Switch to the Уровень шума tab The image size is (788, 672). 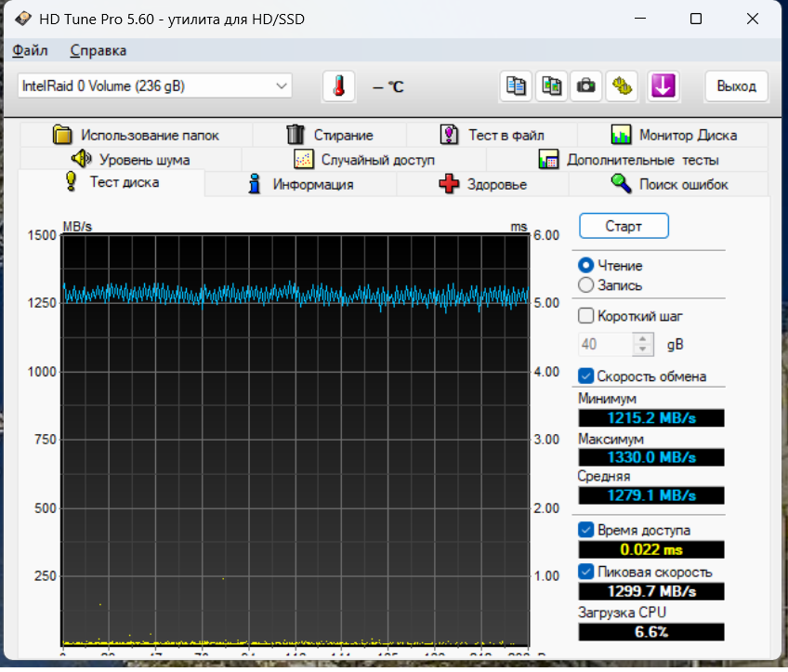point(131,159)
